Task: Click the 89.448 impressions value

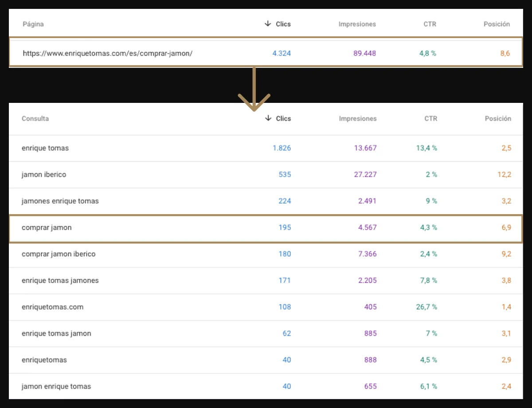Action: point(364,53)
